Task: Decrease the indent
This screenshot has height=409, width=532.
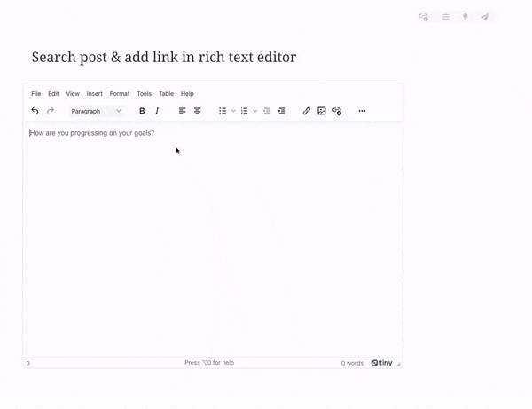Action: [x=267, y=111]
